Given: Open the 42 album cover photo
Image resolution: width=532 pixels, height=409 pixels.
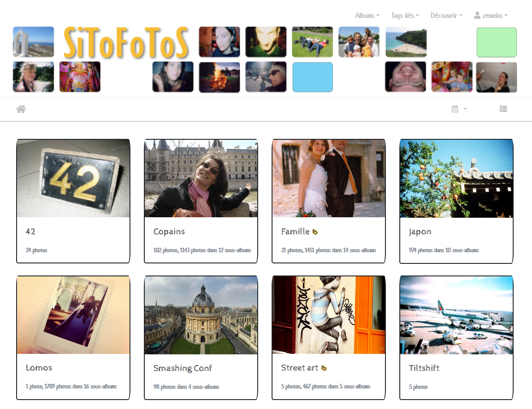Looking at the screenshot, I should pos(73,178).
